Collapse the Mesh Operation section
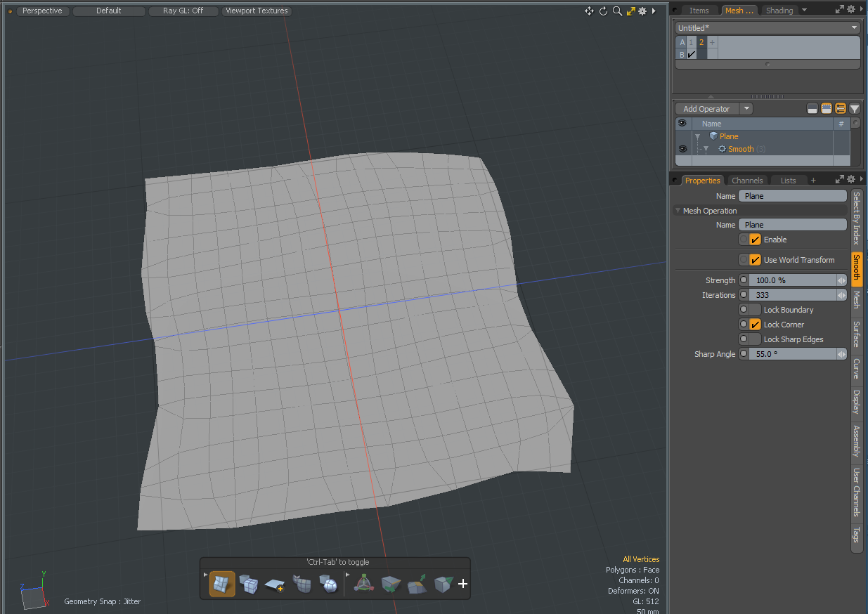 [x=678, y=211]
